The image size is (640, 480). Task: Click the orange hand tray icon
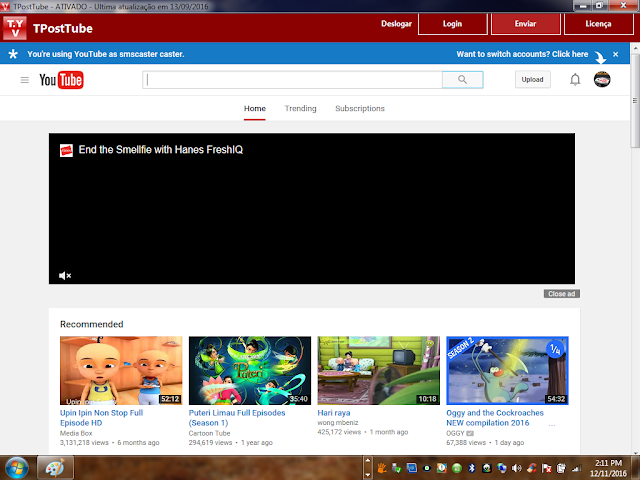pos(382,468)
